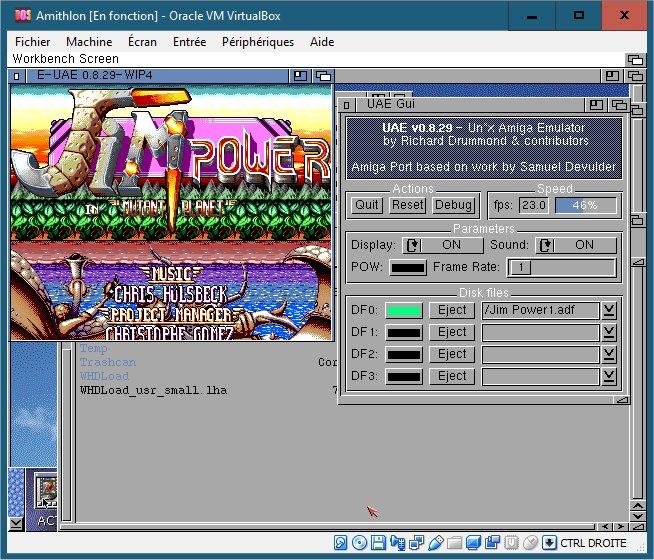Click the down arrow beneath the left dock
The width and height of the screenshot is (654, 560).
click(15, 523)
